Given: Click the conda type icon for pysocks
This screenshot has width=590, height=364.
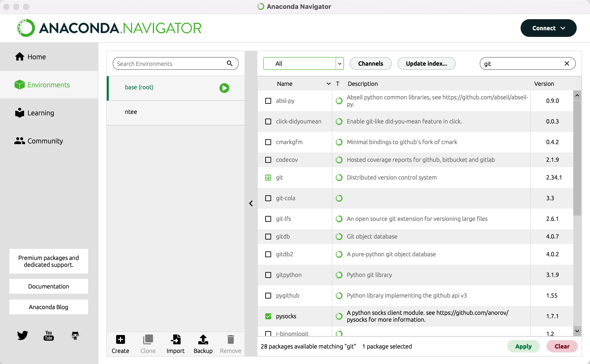Looking at the screenshot, I should tap(339, 316).
